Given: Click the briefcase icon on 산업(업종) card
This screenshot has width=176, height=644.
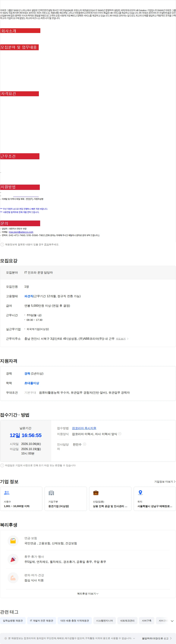Looking at the screenshot, I should click(x=96, y=493).
